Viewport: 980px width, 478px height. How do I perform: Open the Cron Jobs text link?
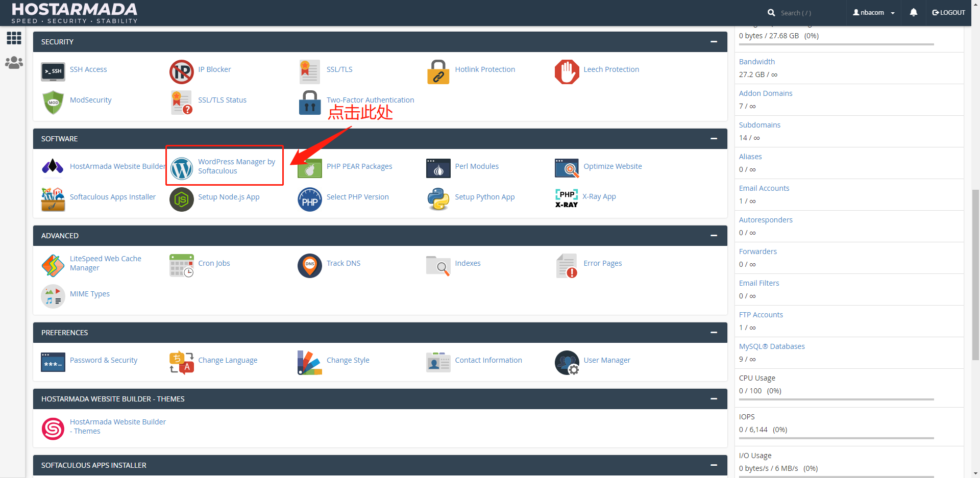coord(214,263)
